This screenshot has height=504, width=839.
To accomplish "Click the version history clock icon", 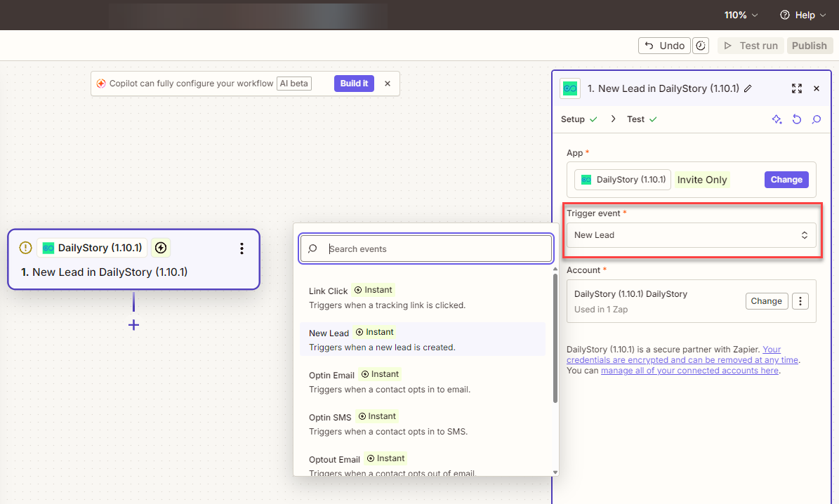I will pos(701,46).
